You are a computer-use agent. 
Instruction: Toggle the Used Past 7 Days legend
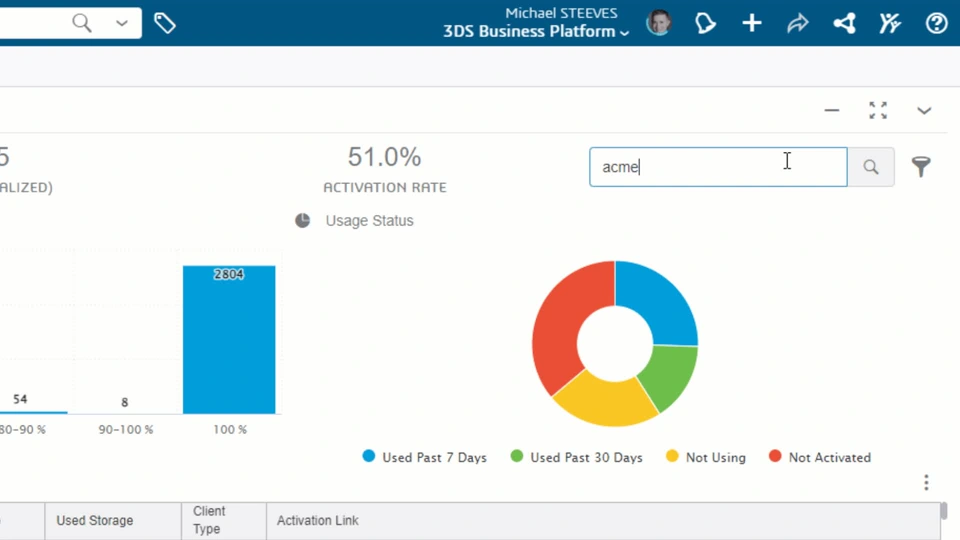(425, 457)
